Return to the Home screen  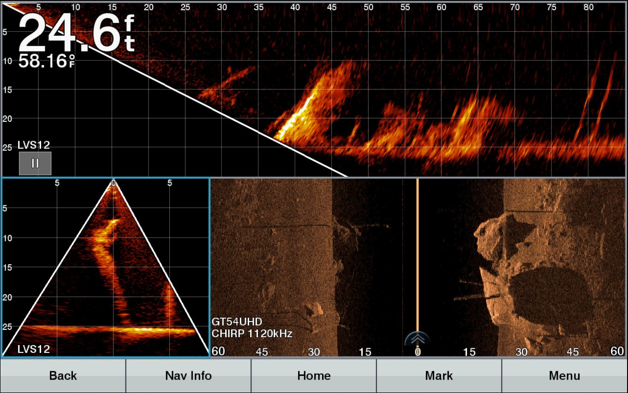(314, 376)
